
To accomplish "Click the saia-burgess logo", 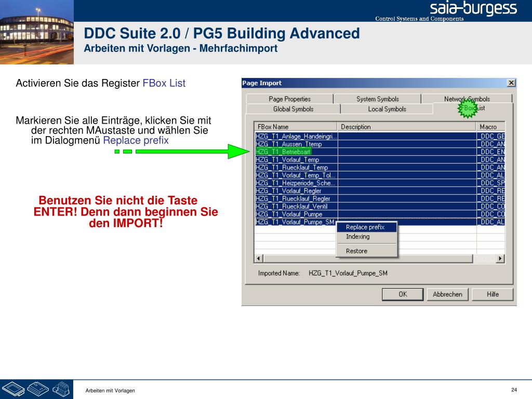I will pyautogui.click(x=473, y=8).
